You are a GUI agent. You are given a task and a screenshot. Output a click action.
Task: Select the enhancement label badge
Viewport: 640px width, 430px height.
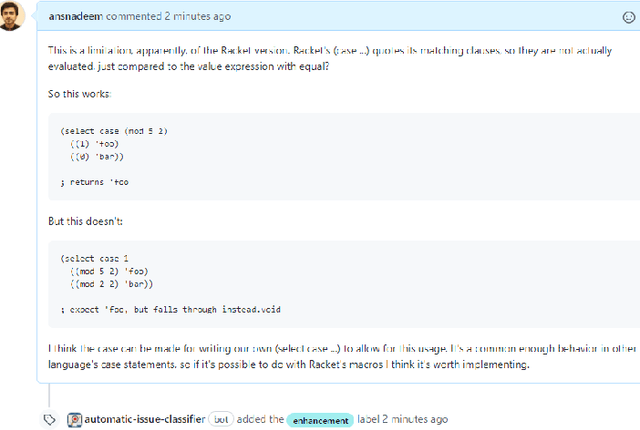coord(321,420)
